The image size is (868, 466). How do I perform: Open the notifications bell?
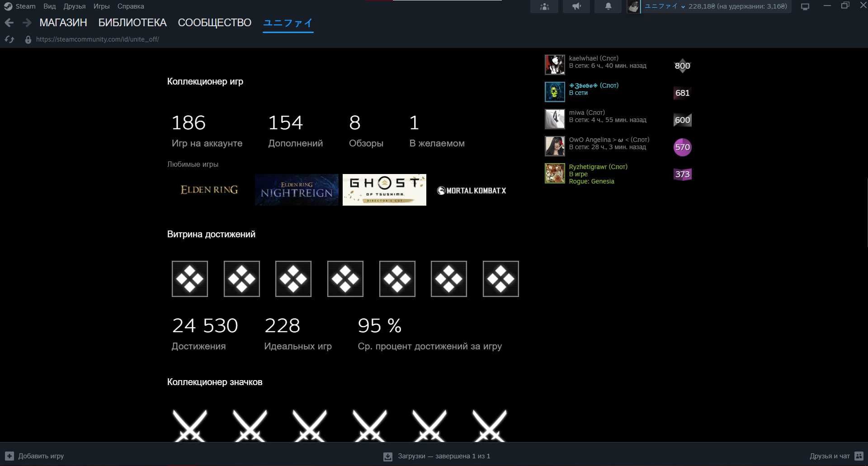608,6
